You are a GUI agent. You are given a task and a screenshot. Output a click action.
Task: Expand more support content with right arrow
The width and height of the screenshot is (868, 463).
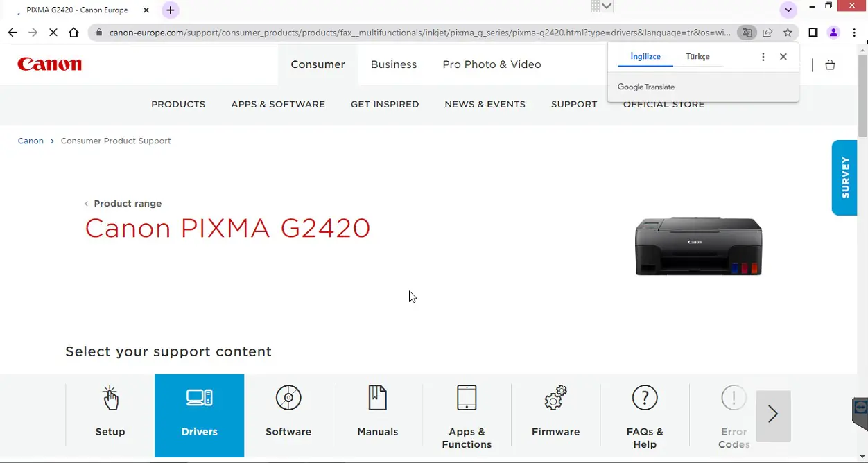(x=773, y=414)
